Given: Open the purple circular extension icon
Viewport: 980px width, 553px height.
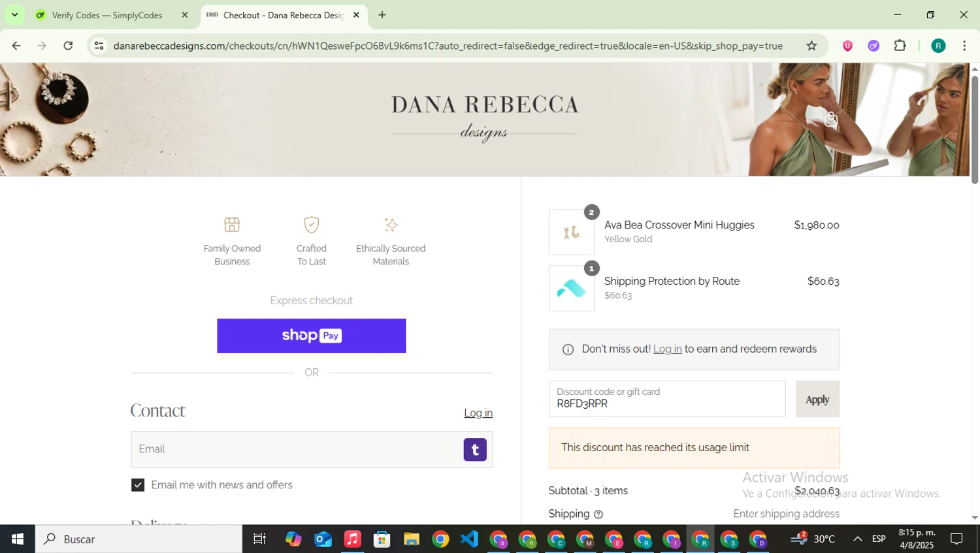Looking at the screenshot, I should click(874, 46).
